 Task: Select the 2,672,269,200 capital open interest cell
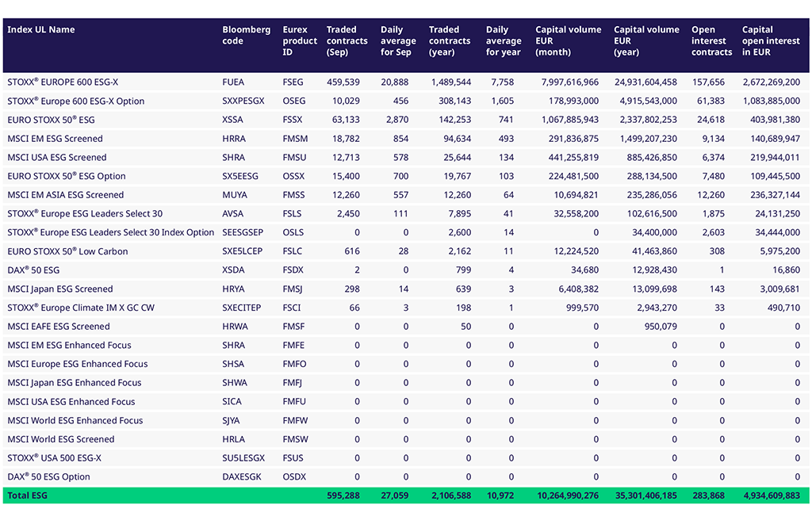click(x=771, y=82)
